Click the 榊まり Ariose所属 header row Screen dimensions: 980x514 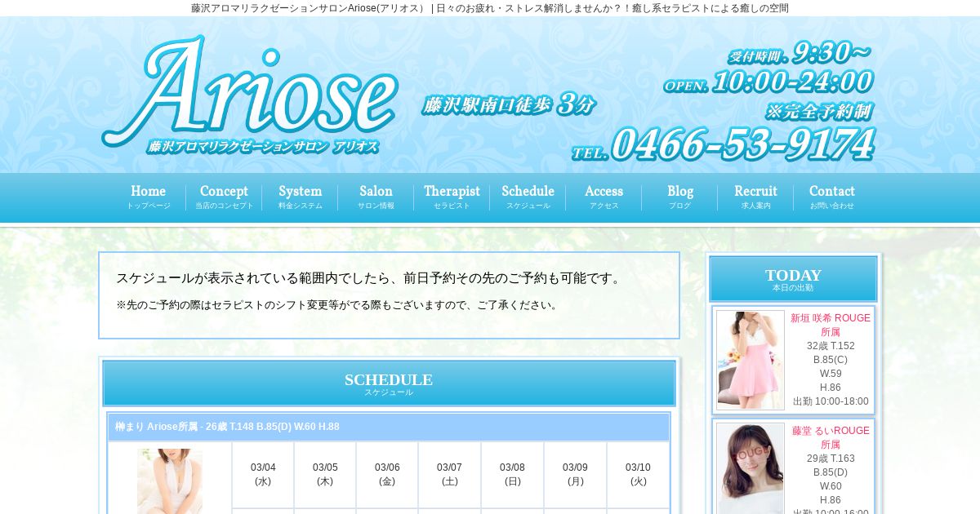click(389, 427)
